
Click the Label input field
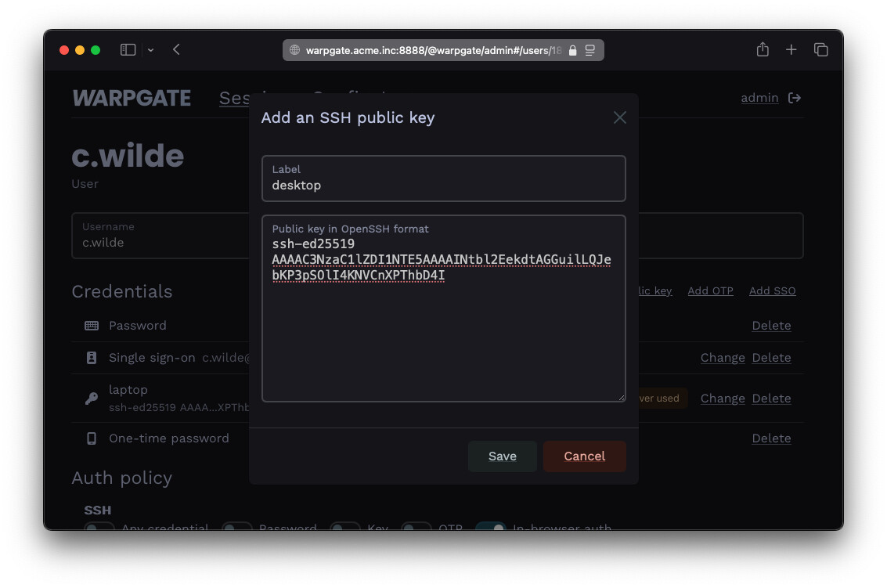(x=443, y=185)
